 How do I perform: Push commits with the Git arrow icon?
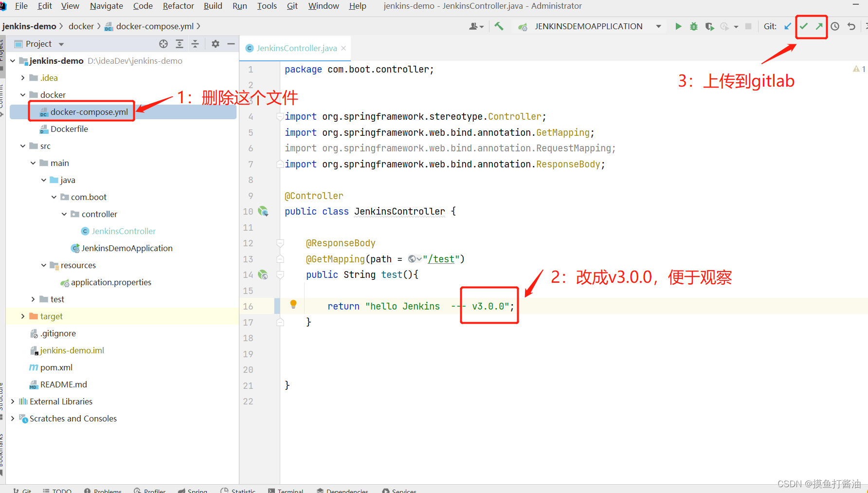tap(819, 26)
